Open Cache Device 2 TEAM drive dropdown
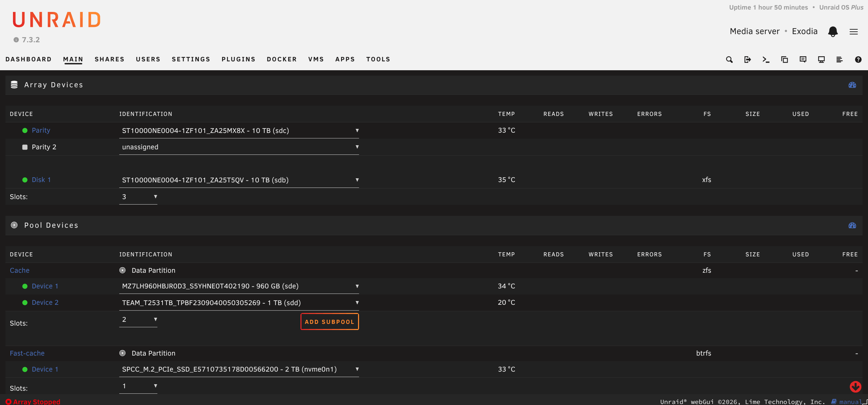The width and height of the screenshot is (868, 405). (239, 303)
